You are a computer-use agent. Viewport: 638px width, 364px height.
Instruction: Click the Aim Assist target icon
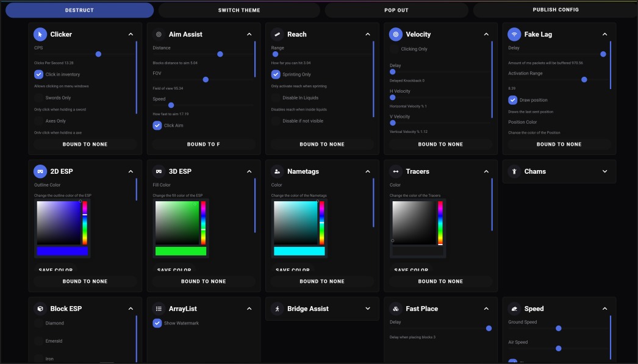[159, 35]
